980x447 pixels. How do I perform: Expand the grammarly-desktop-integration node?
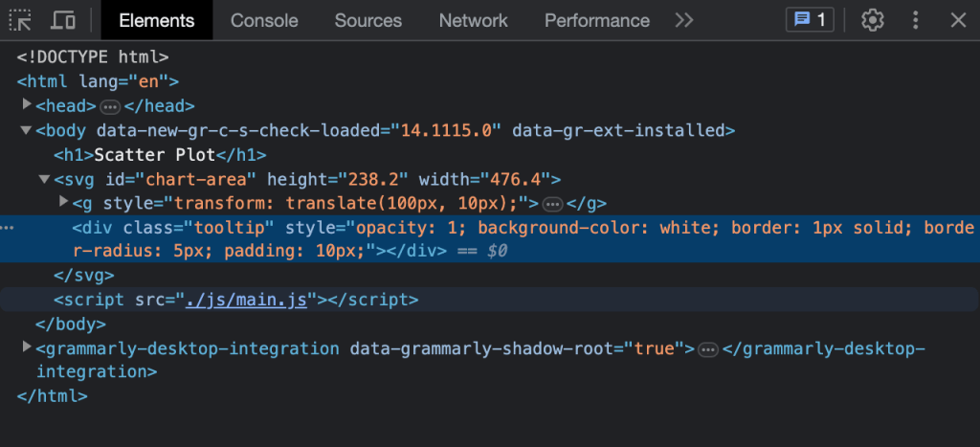click(x=27, y=347)
